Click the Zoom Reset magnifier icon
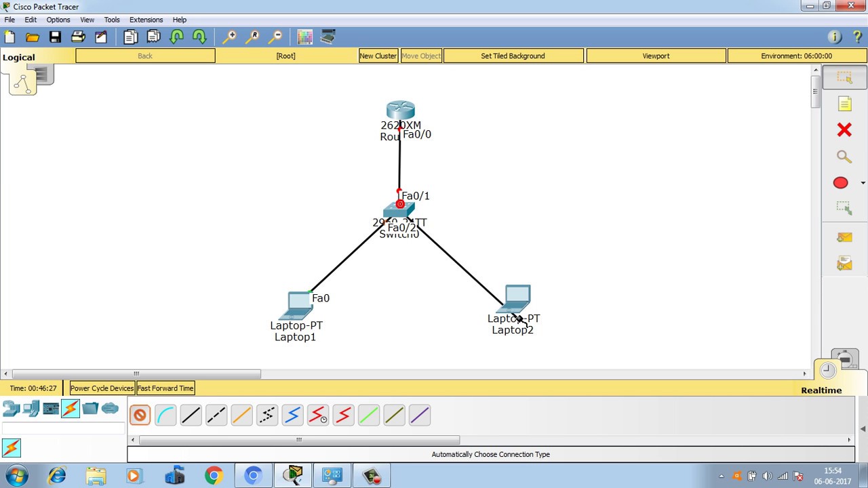 pyautogui.click(x=252, y=37)
